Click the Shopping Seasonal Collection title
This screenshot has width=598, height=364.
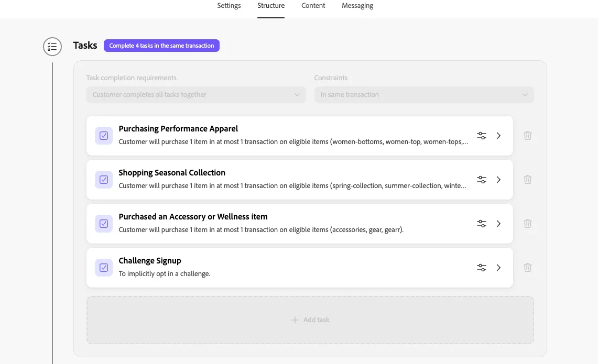click(172, 173)
